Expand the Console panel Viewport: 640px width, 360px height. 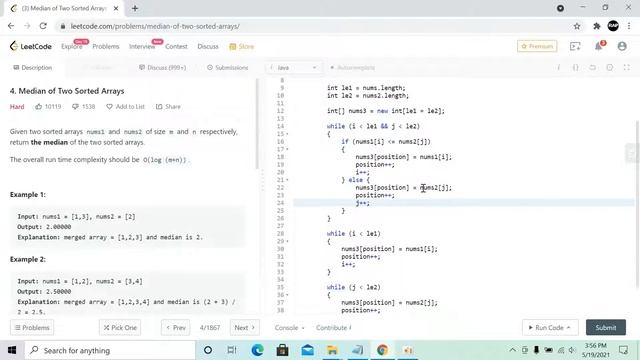tap(289, 328)
